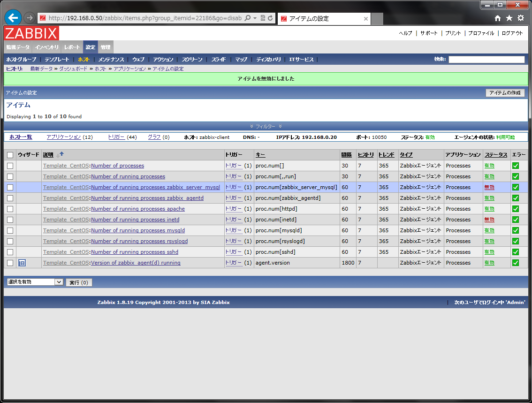
Task: Open the レポート main tab
Action: point(72,47)
